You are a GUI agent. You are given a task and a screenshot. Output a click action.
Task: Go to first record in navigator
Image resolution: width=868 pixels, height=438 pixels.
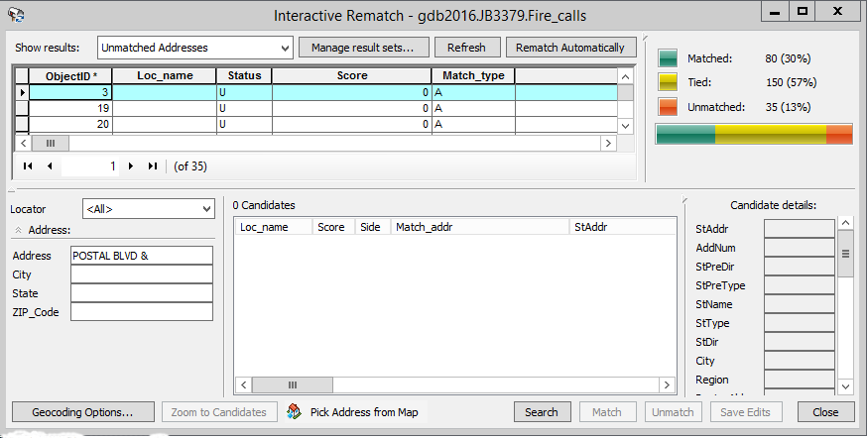click(x=28, y=165)
